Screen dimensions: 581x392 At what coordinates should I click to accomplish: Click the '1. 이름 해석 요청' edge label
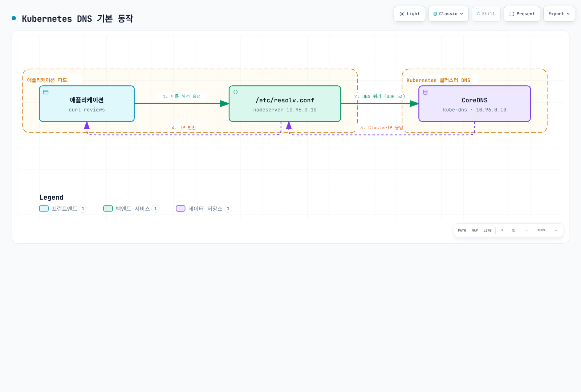pos(182,97)
